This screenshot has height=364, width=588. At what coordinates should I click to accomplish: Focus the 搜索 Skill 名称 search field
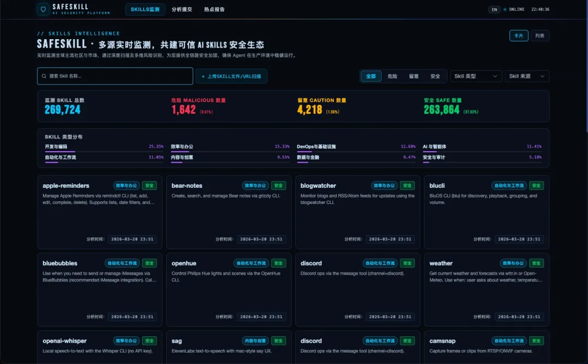[x=115, y=76]
